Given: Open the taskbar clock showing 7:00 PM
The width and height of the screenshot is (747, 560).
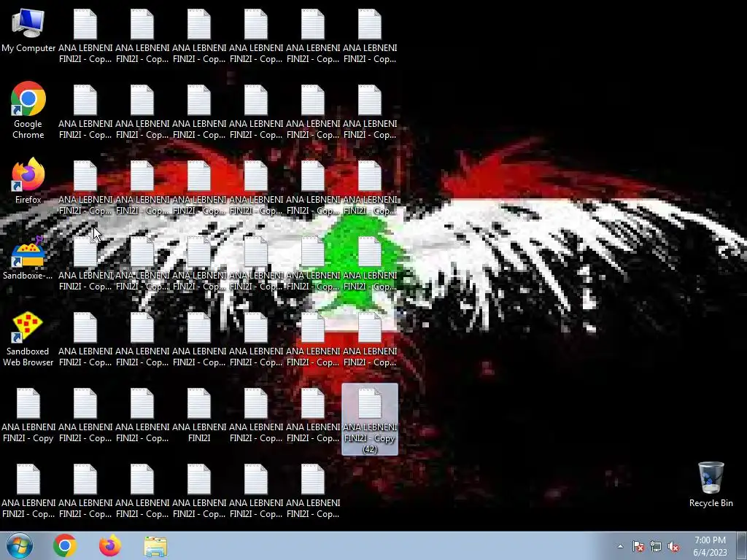Looking at the screenshot, I should pos(710,546).
